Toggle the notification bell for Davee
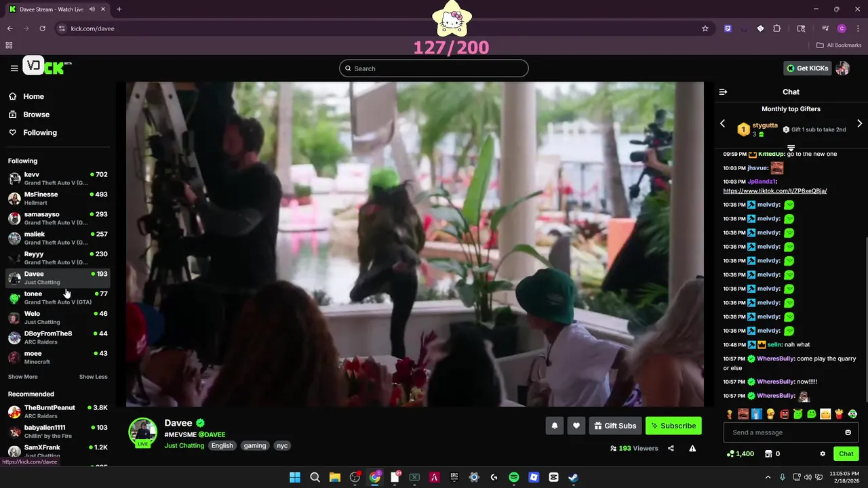 tap(555, 426)
